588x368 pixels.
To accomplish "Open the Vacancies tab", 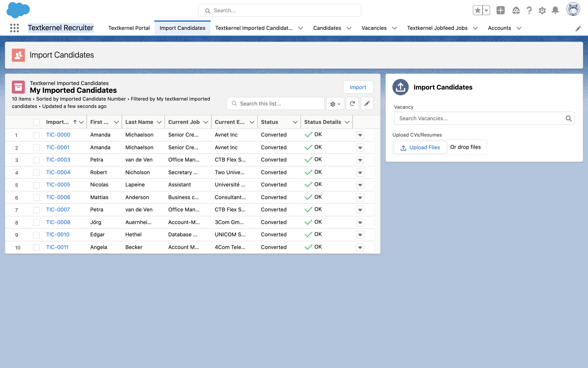I will pyautogui.click(x=374, y=28).
